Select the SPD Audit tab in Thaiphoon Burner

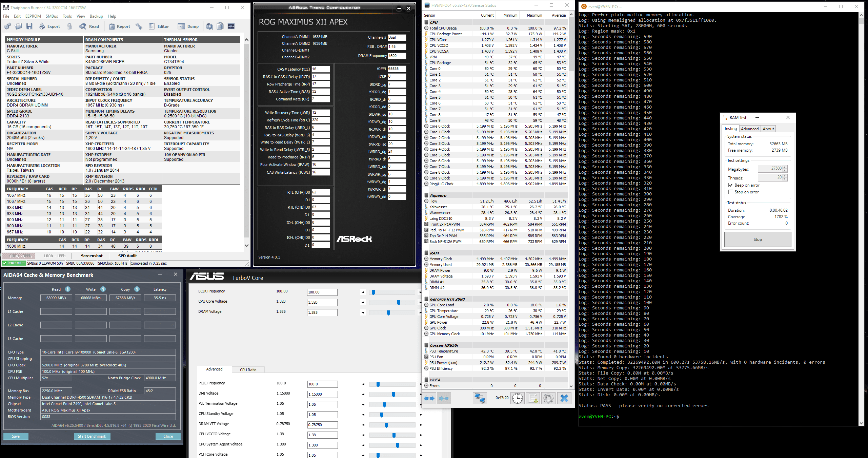pyautogui.click(x=127, y=256)
